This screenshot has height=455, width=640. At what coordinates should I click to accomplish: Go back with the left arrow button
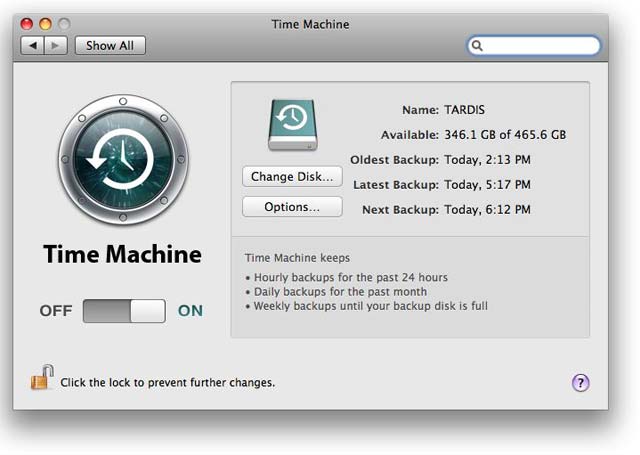[32, 45]
